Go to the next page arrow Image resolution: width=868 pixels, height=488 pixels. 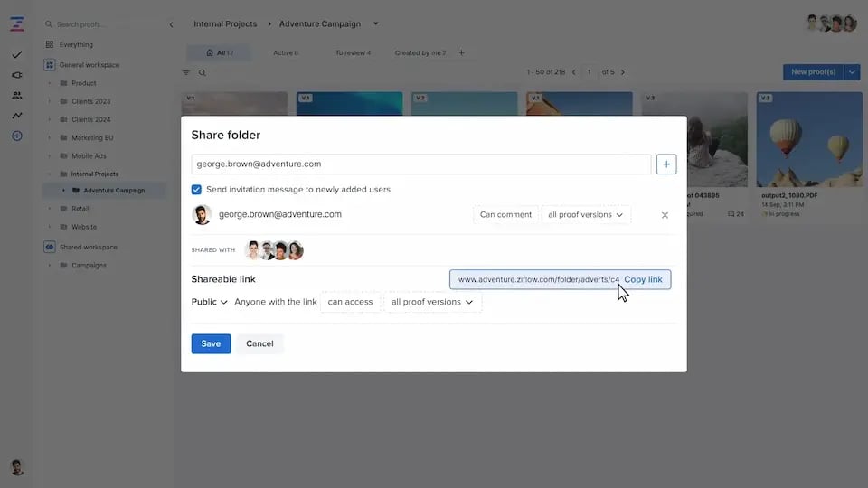point(623,72)
